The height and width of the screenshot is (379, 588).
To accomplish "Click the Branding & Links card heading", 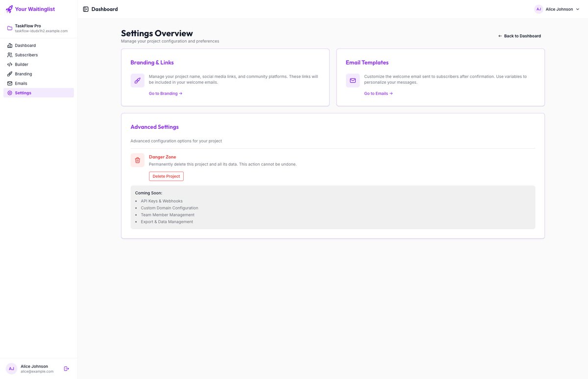I will click(152, 63).
